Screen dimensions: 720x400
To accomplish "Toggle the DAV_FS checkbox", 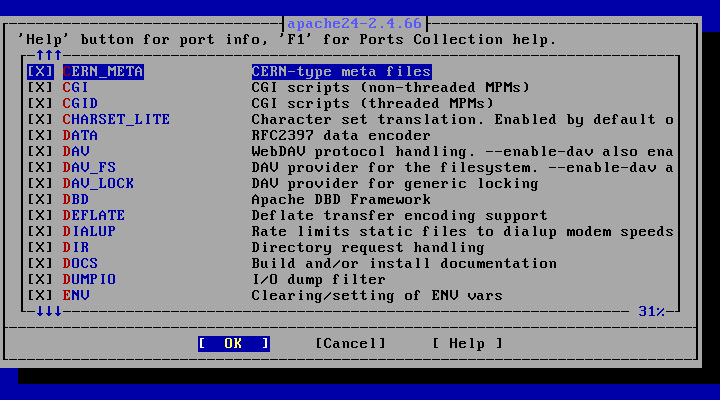I will [40, 168].
